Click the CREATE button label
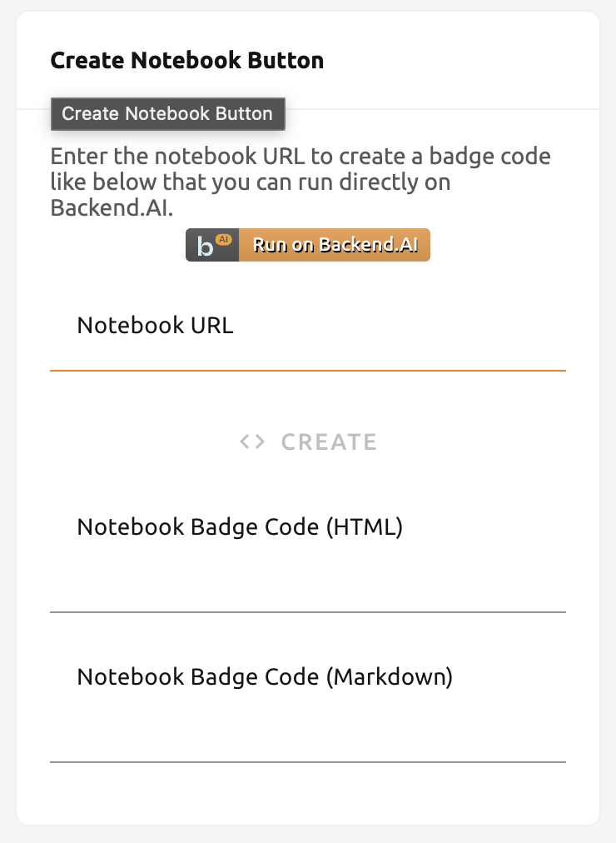The image size is (616, 843). (329, 442)
